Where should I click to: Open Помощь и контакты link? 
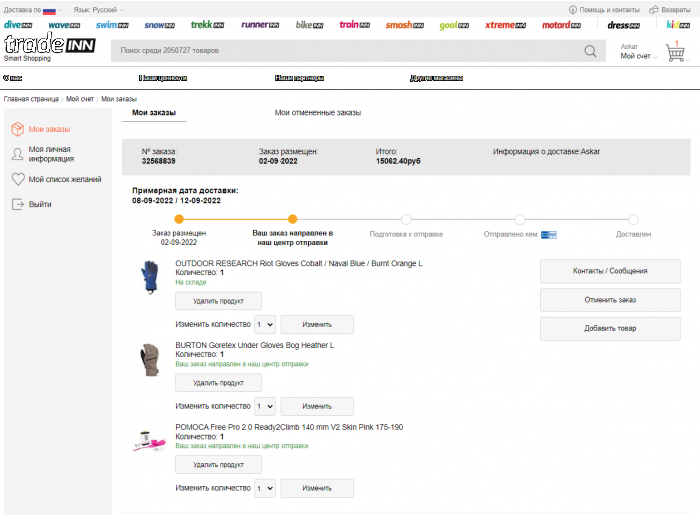609,10
